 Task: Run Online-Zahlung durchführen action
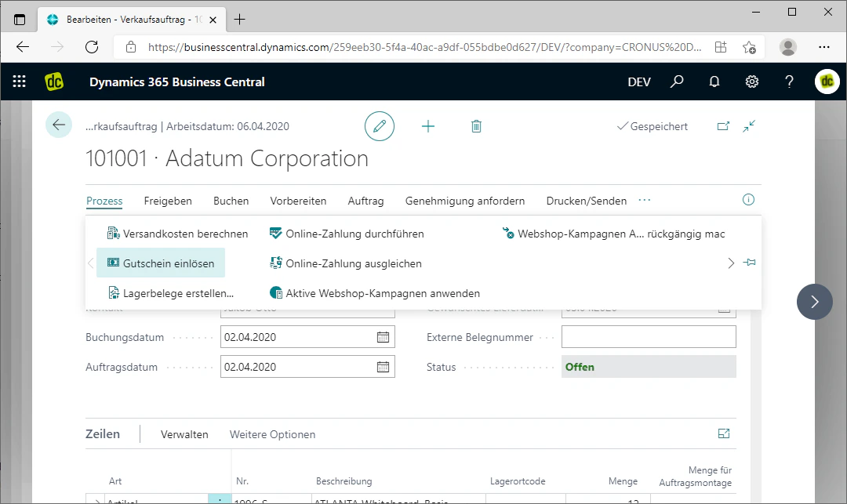pos(347,234)
